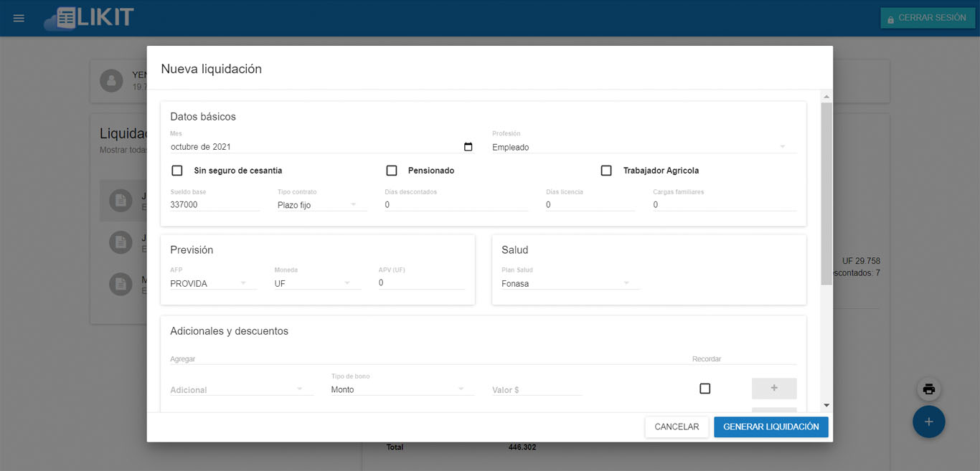
Task: Click the CANCELAR button
Action: (x=677, y=427)
